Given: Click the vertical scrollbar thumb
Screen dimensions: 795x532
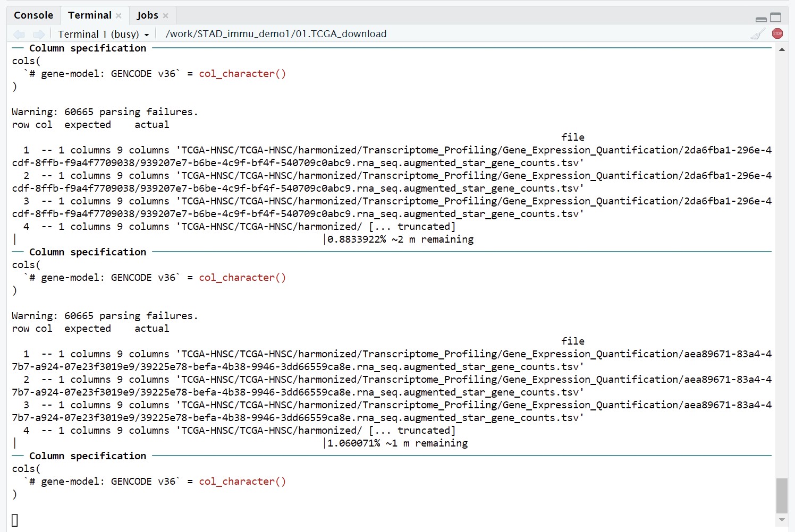Looking at the screenshot, I should (782, 495).
